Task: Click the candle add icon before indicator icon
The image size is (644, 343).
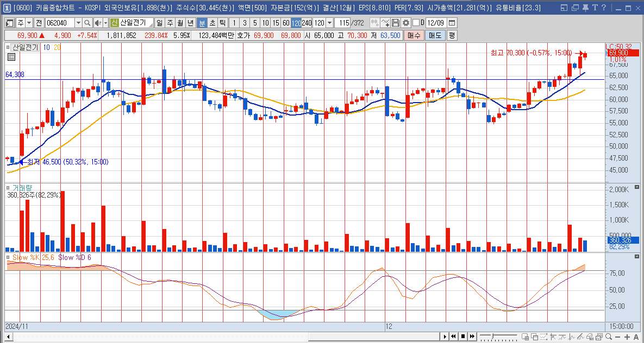Action: pos(375,23)
